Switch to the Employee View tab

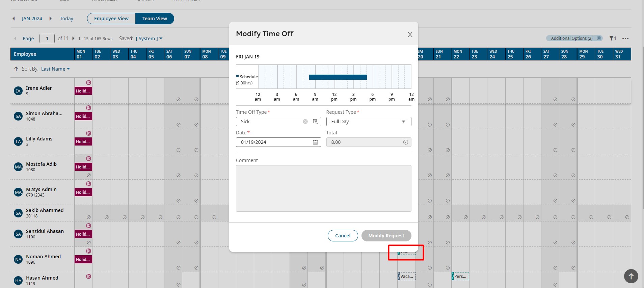pyautogui.click(x=111, y=19)
